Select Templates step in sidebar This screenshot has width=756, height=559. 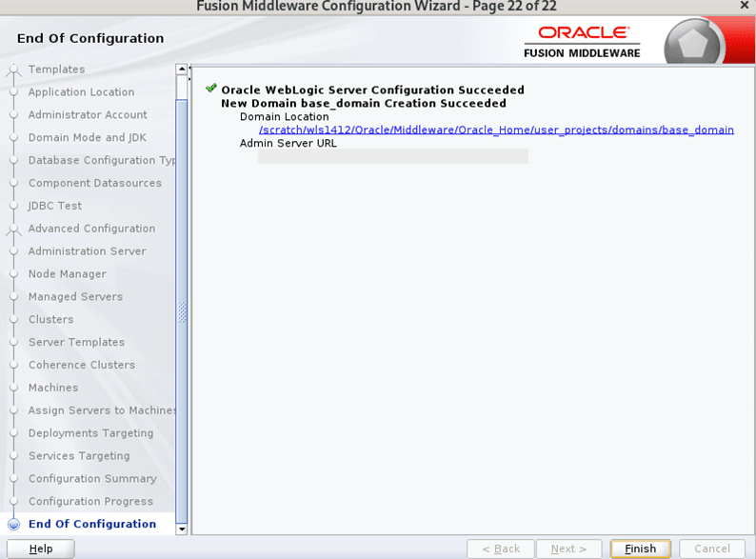click(x=56, y=69)
